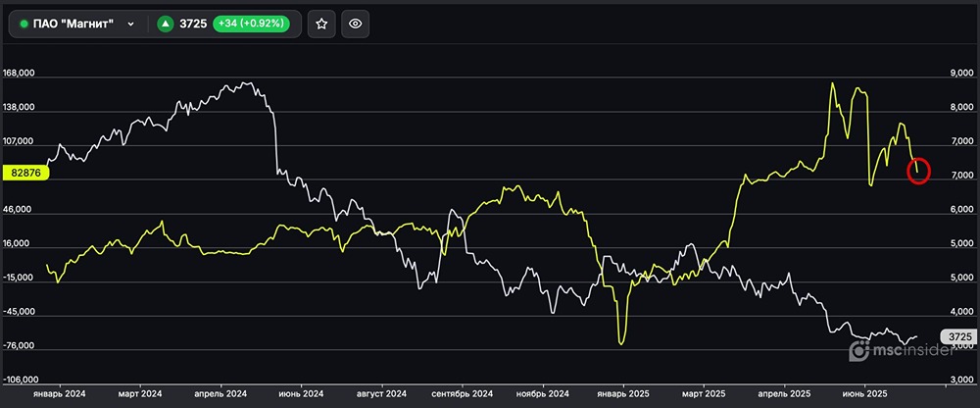Click the red circle marker on chart
Screen dimensions: 980x408
918,171
